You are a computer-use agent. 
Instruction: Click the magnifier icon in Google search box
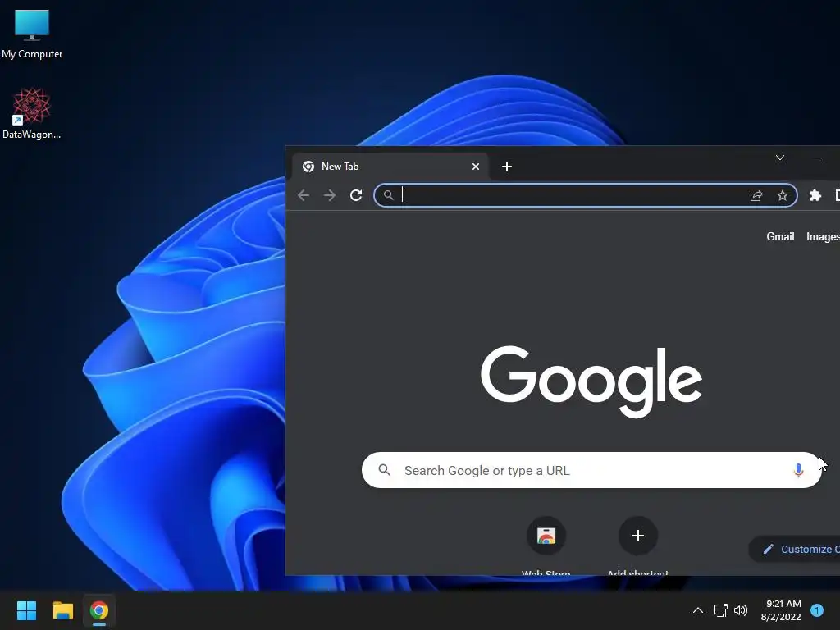click(x=384, y=470)
